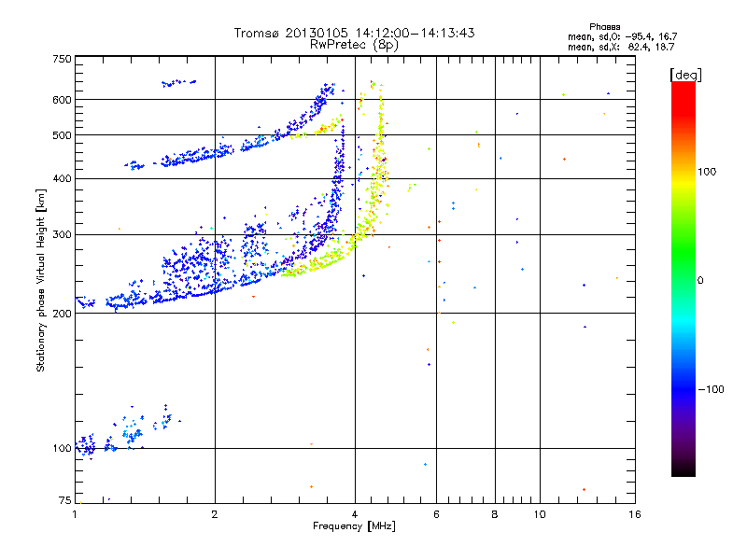Click the rainbow phase colorbar

[x=684, y=278]
